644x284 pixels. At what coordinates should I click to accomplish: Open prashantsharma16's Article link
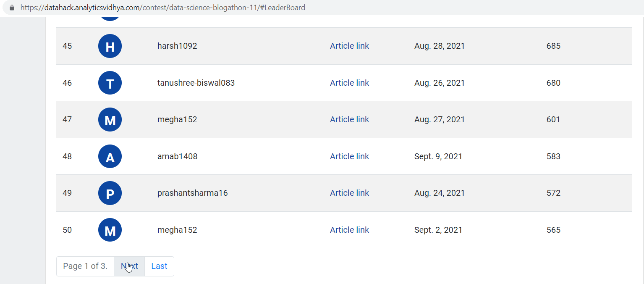pyautogui.click(x=349, y=193)
